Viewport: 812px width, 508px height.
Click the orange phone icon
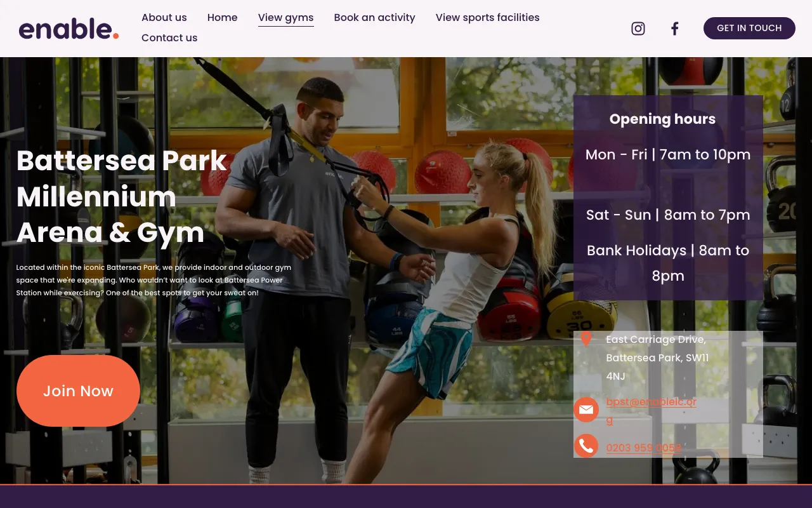[586, 446]
